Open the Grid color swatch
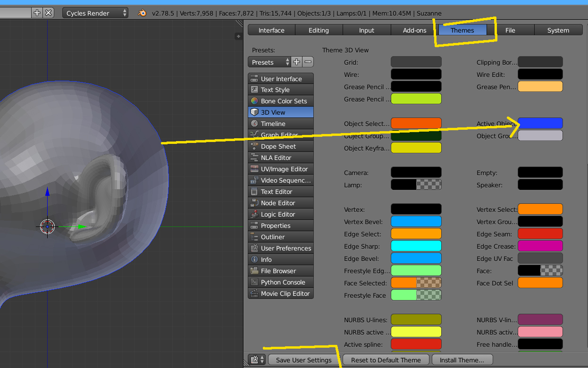Image resolution: width=588 pixels, height=368 pixels. pyautogui.click(x=416, y=62)
